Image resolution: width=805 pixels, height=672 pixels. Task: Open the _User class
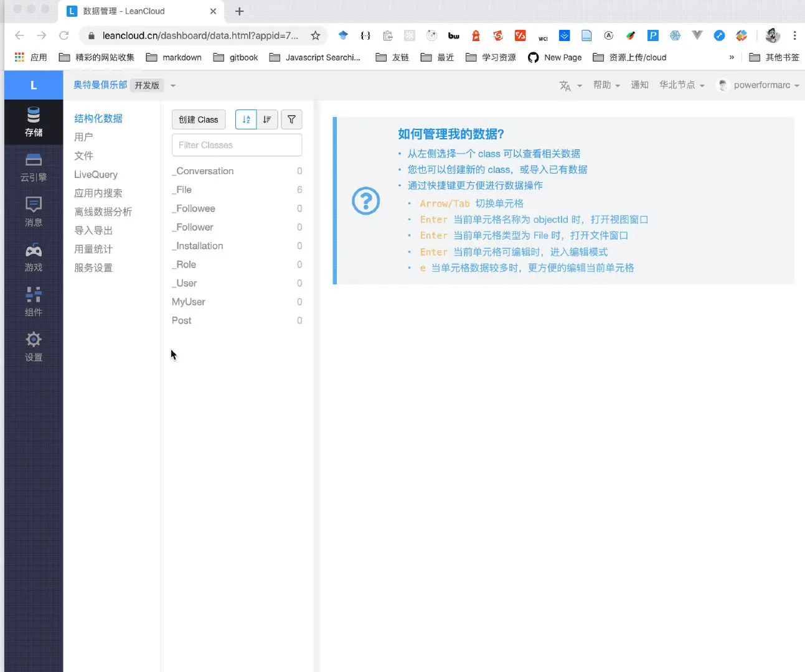(237, 283)
